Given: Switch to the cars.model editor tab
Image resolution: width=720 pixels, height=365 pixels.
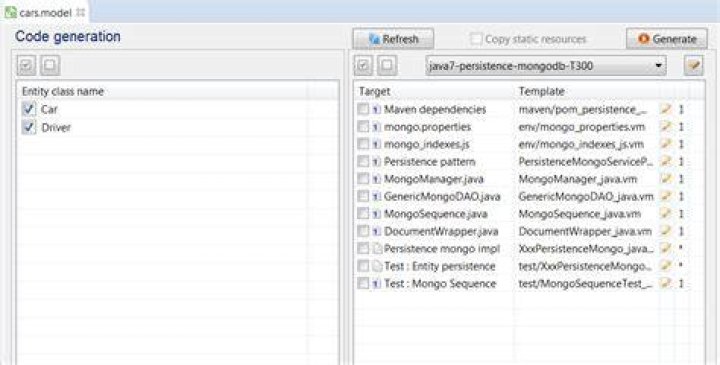Looking at the screenshot, I should click(x=45, y=13).
